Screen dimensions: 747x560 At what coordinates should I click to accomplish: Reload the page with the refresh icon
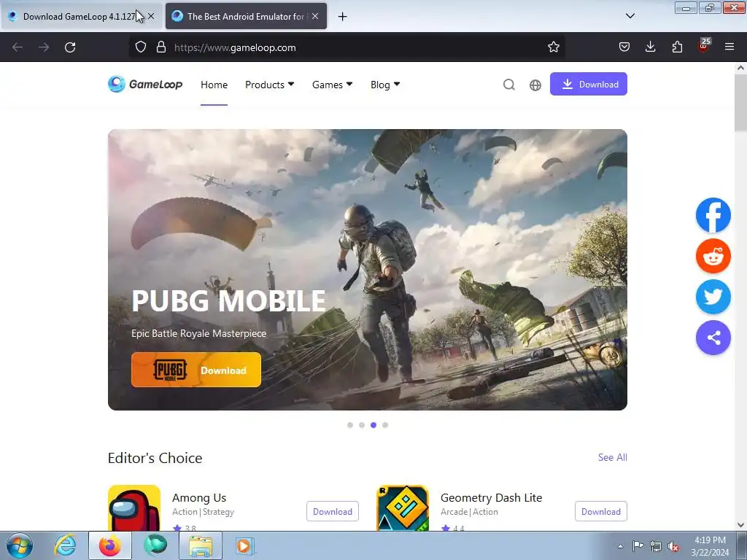tap(70, 47)
